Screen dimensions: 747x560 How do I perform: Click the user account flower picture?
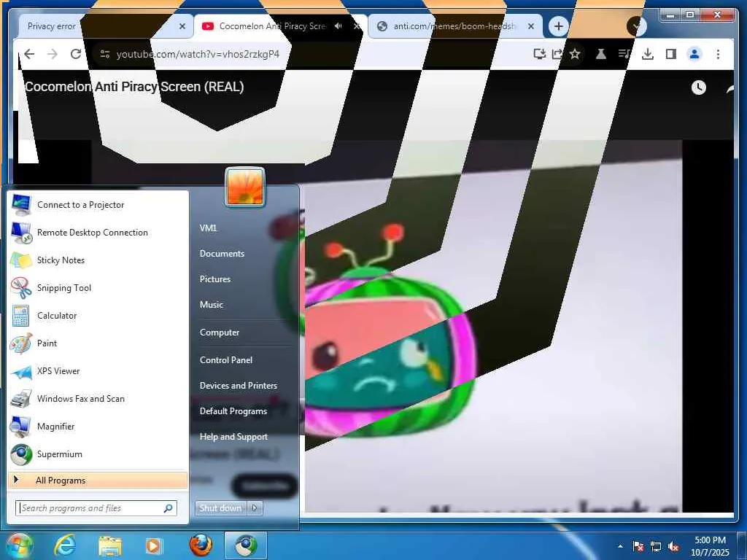(245, 187)
